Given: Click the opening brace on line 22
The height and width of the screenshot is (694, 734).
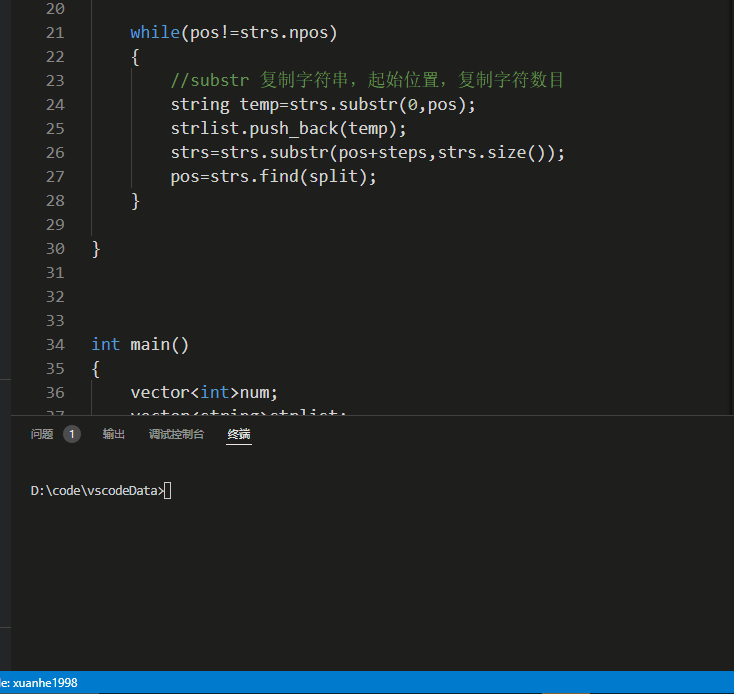Looking at the screenshot, I should 135,58.
